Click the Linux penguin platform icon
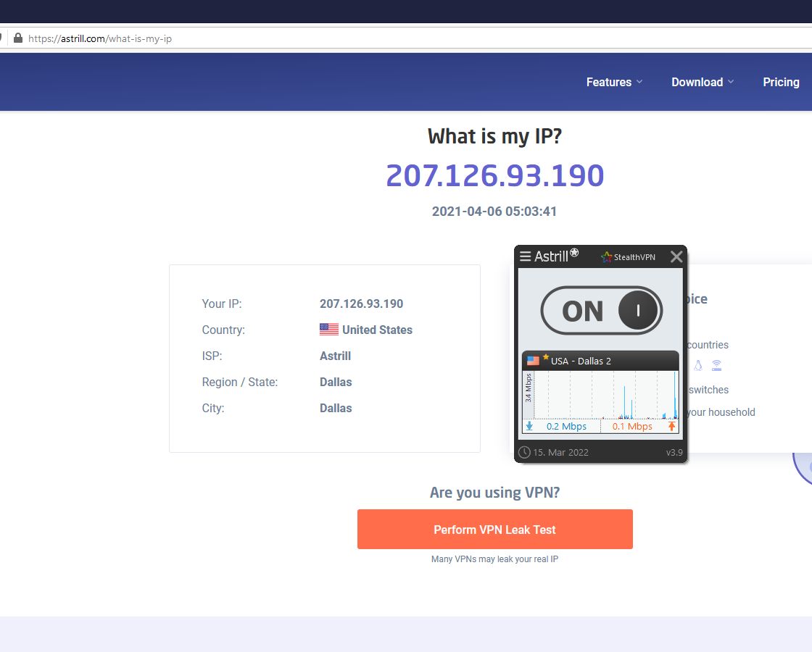 (698, 366)
